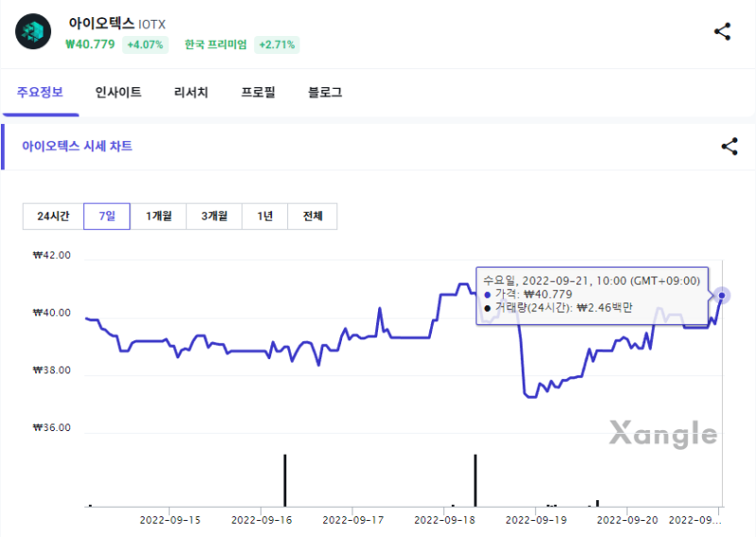
Task: Show the 1년 price history
Action: point(266,217)
